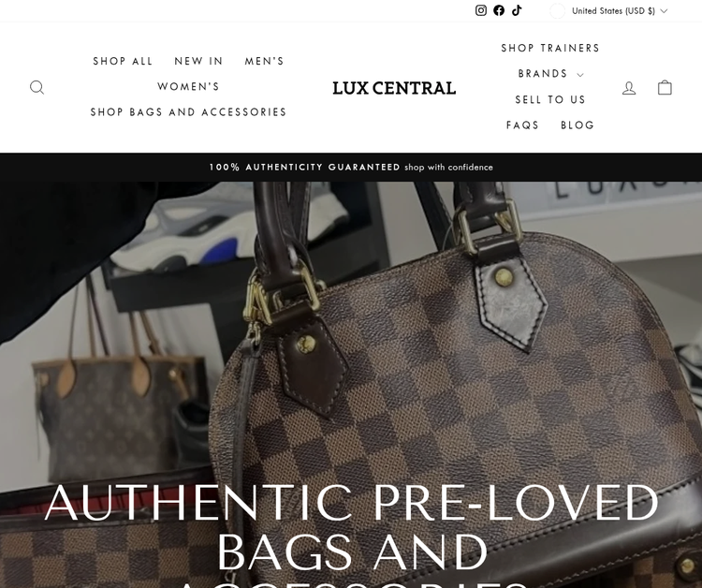The width and height of the screenshot is (702, 588).
Task: Open the Shop All menu item
Action: pos(123,61)
